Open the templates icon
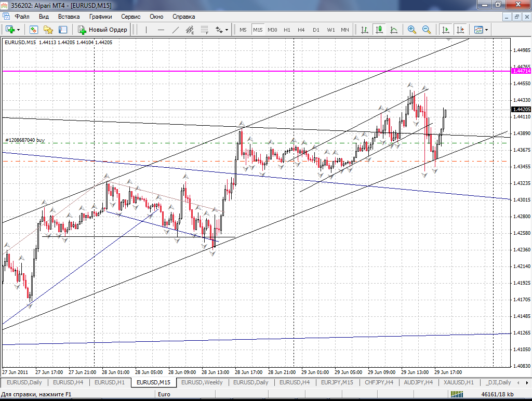This screenshot has width=532, height=401. [478, 30]
